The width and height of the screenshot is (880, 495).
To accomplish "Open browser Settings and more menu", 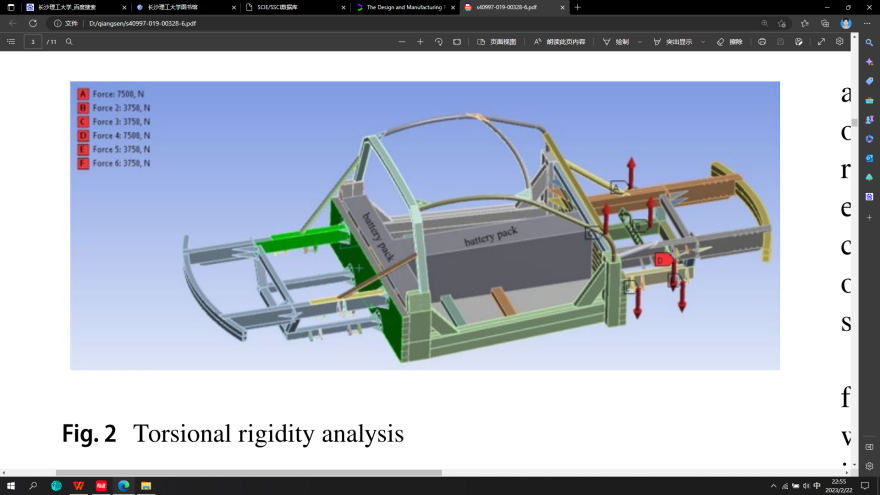I will click(x=867, y=24).
